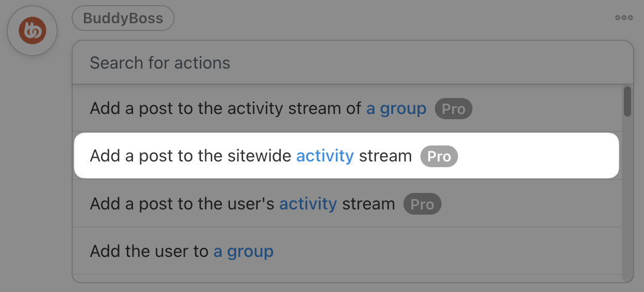Choose Add the user to a group action
Viewport: 644px width, 292px height.
point(347,251)
